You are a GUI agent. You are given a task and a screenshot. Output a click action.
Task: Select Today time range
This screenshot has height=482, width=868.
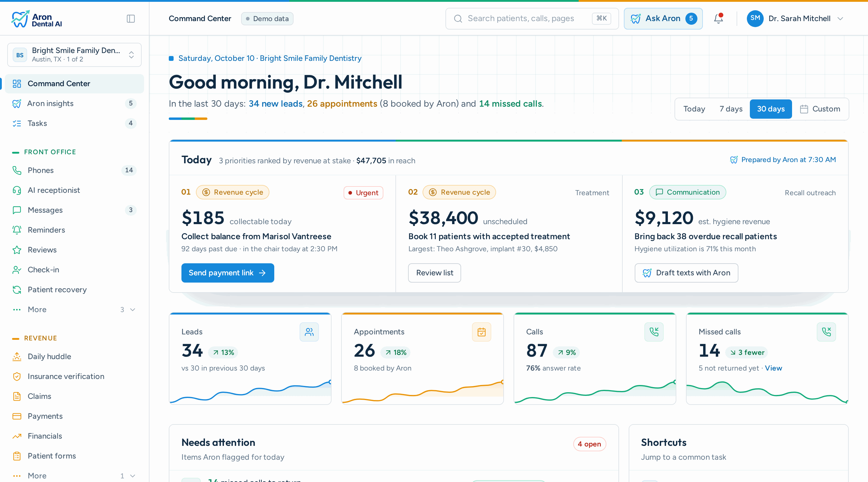[x=694, y=109]
